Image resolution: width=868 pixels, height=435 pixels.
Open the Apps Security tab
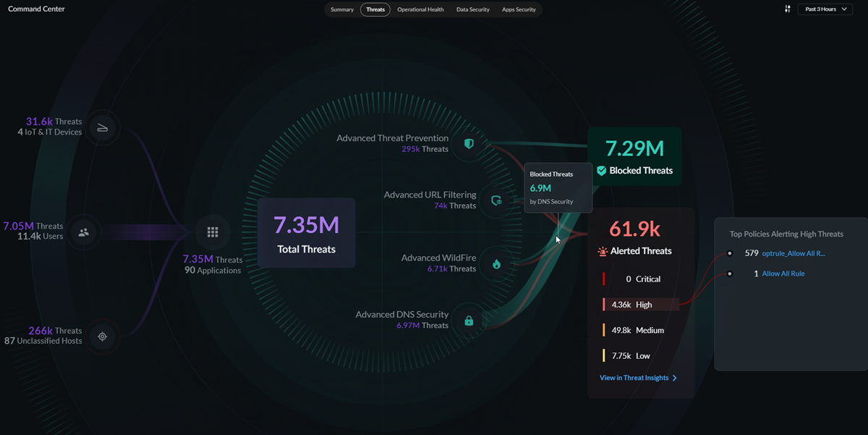[519, 9]
